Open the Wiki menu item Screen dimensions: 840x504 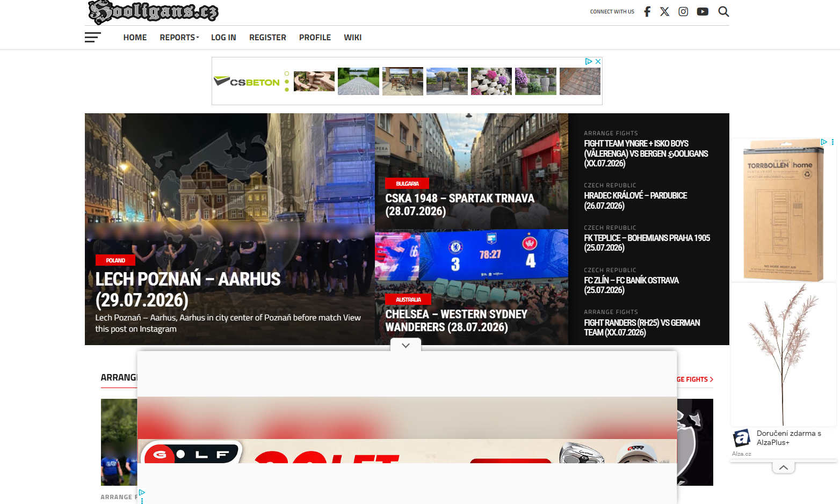(x=353, y=38)
